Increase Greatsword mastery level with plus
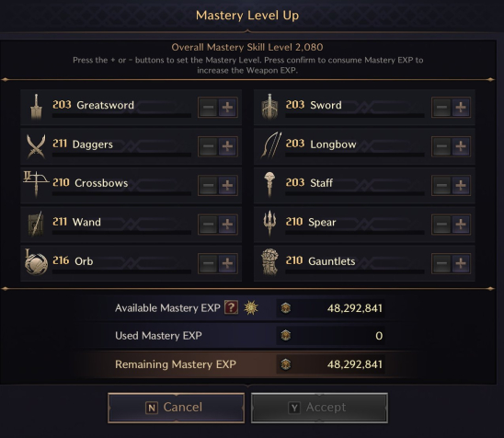Viewport: 504px width, 438px height. click(227, 108)
